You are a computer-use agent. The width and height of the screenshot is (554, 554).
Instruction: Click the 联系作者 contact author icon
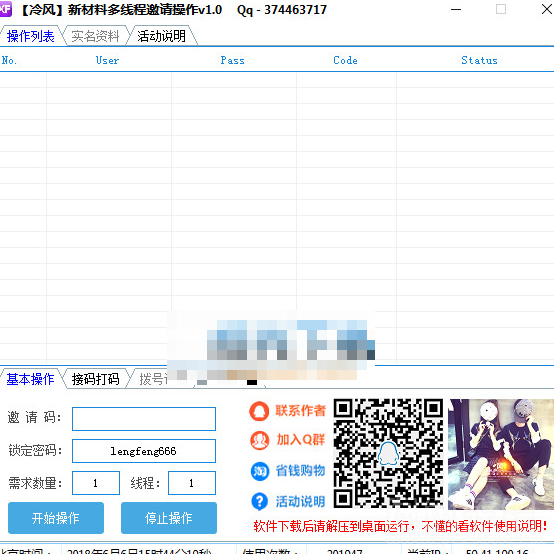259,411
